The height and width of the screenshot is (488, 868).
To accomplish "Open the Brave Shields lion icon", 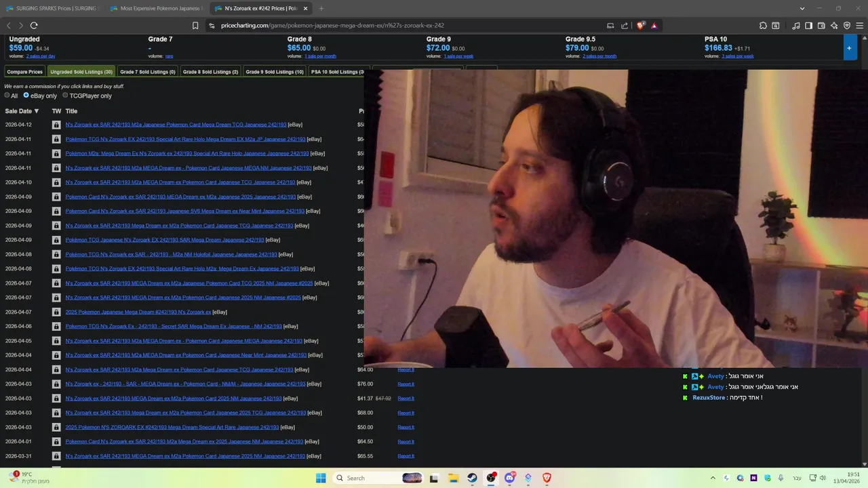I will [641, 26].
